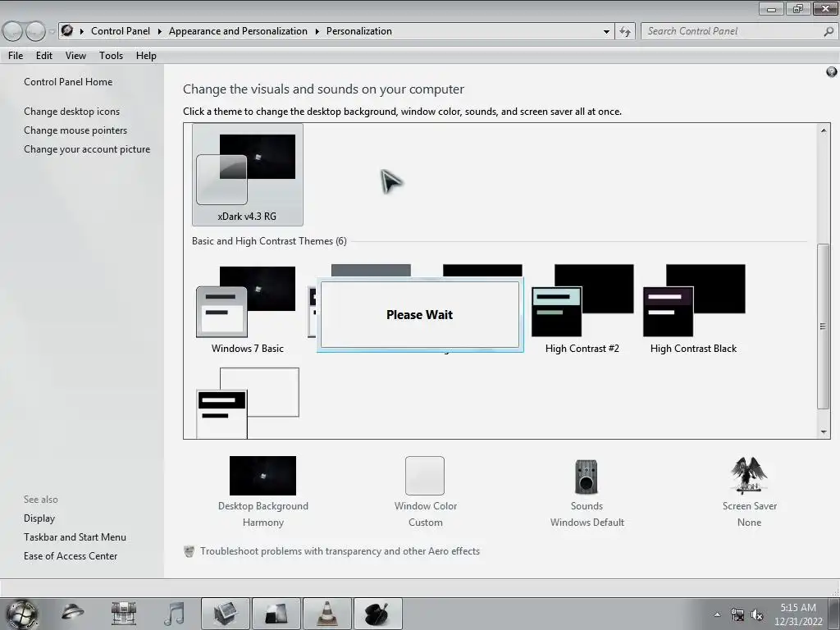The height and width of the screenshot is (630, 840).
Task: Open the Edit menu
Action: [x=44, y=56]
